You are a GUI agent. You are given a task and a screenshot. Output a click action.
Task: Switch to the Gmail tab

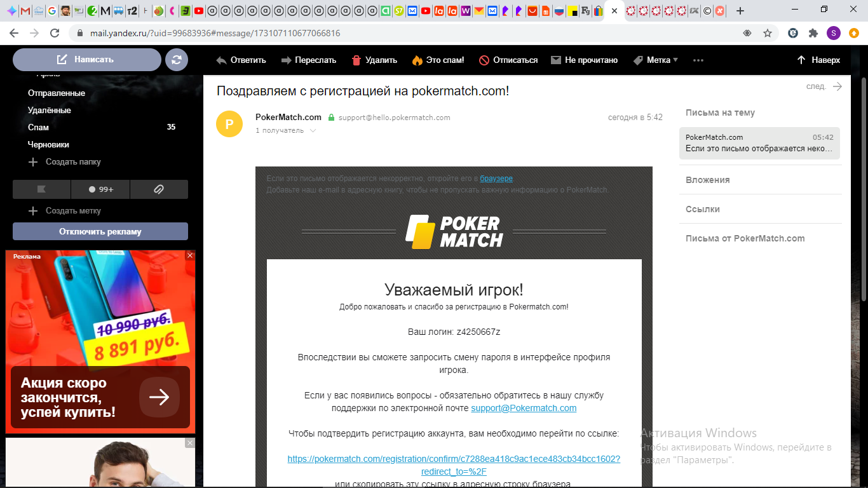[25, 11]
